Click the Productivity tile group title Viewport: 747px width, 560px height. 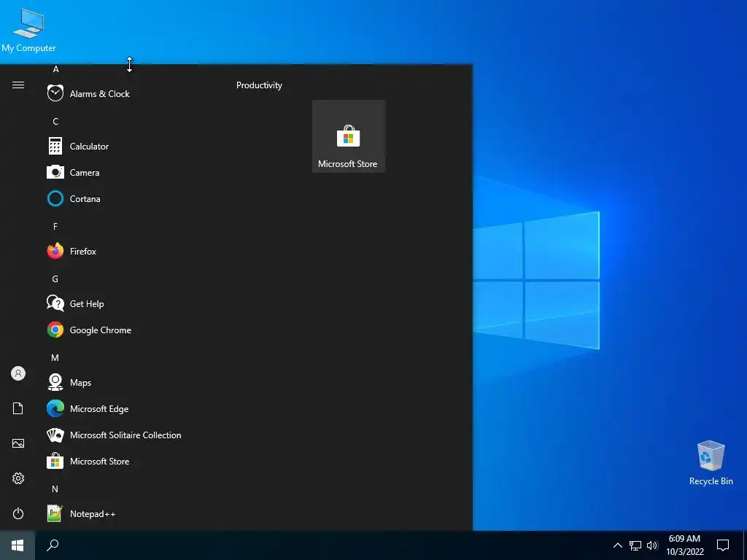(x=259, y=85)
